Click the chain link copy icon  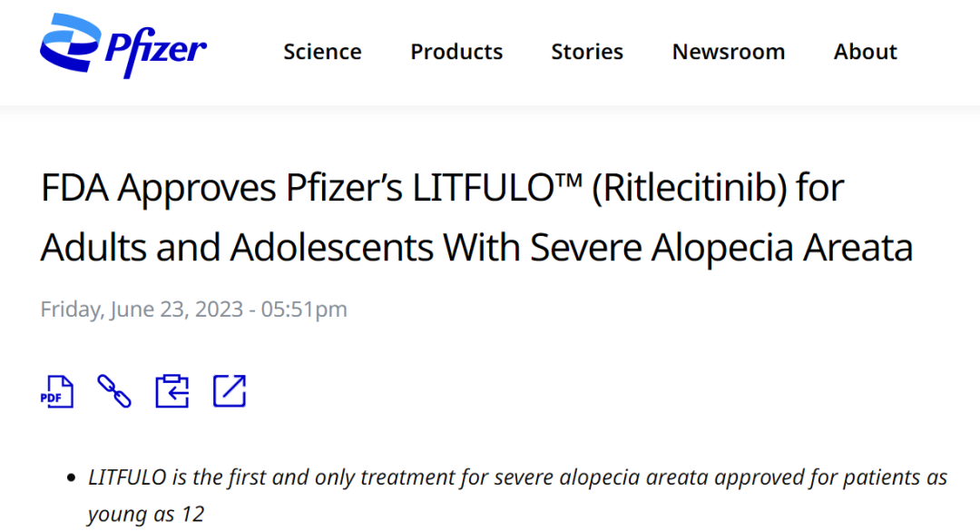[114, 391]
